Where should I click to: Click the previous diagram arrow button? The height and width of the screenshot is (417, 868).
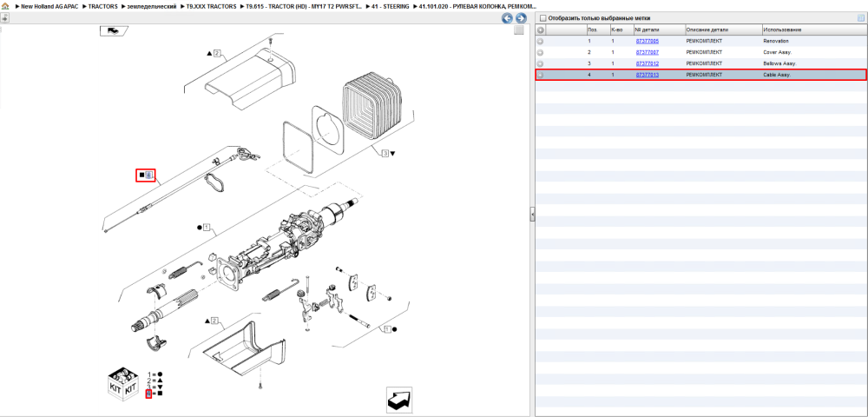(x=507, y=18)
